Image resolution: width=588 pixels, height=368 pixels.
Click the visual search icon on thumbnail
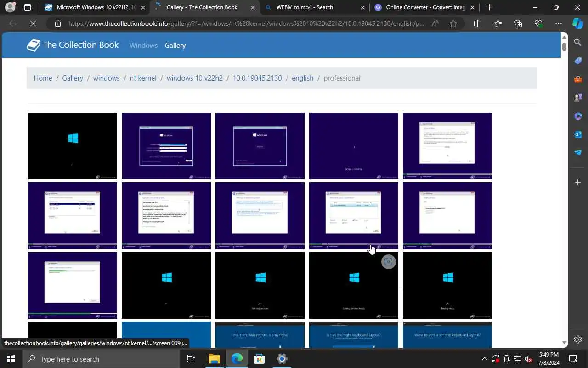point(389,262)
